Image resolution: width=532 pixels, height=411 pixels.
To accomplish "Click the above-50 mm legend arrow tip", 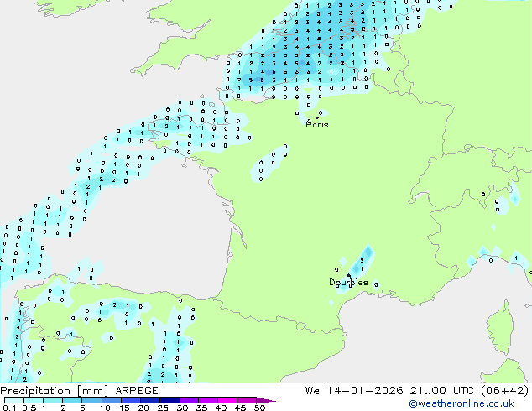I will point(266,400).
